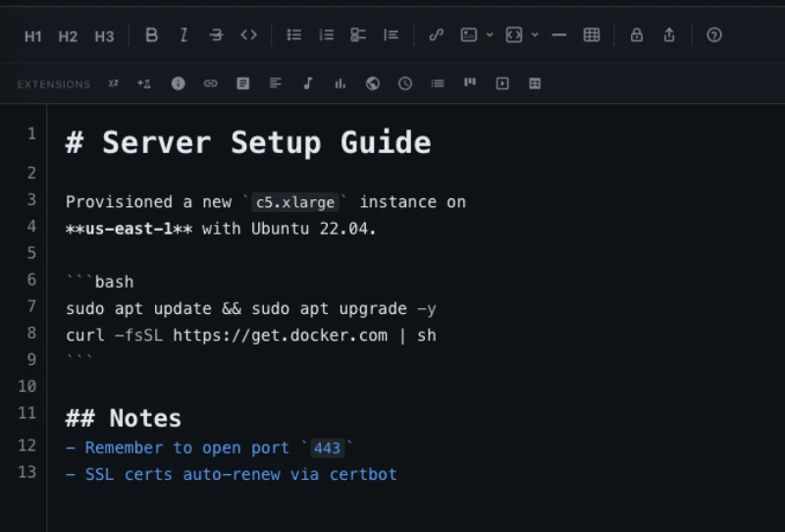Click the share/export icon

(669, 35)
